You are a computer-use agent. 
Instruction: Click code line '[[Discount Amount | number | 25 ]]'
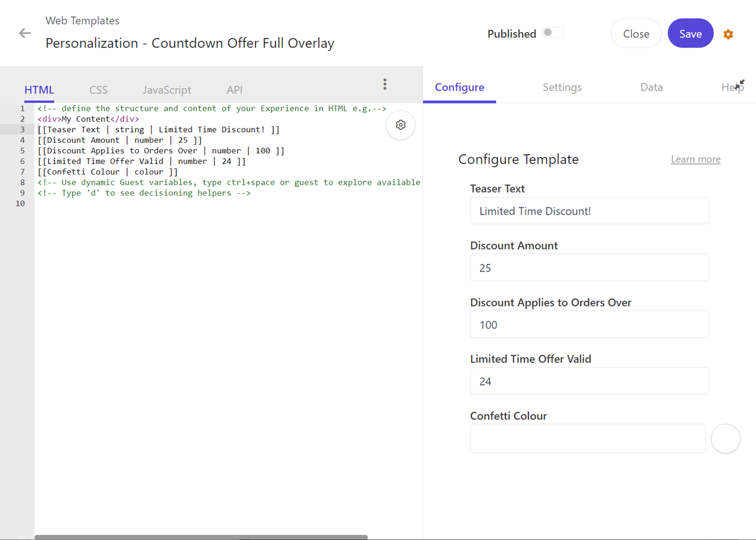pyautogui.click(x=120, y=140)
